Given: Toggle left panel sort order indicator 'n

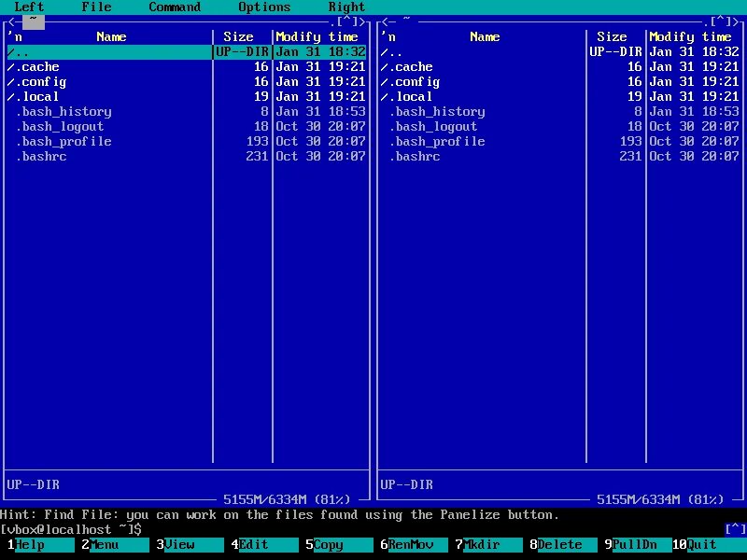Looking at the screenshot, I should point(15,37).
